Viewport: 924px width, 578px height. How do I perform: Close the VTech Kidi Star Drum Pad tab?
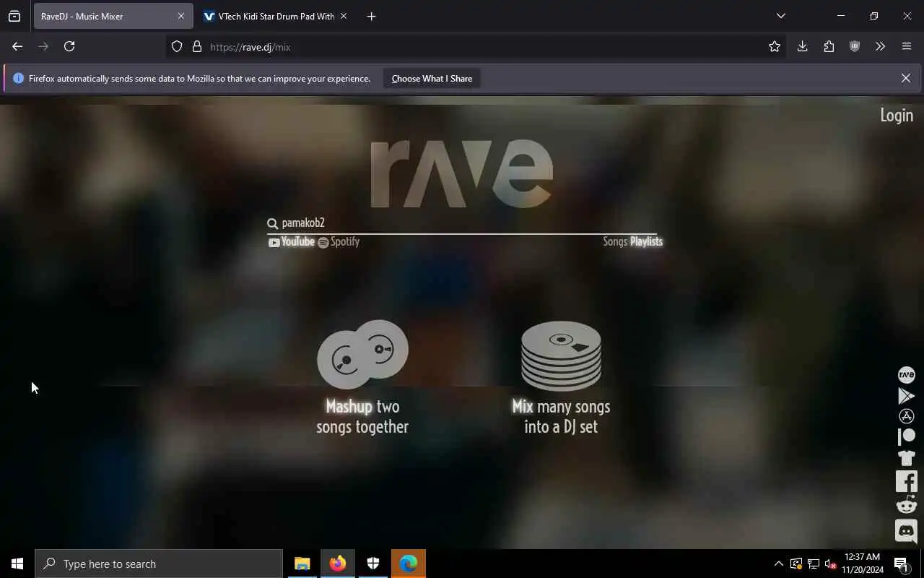tap(344, 16)
